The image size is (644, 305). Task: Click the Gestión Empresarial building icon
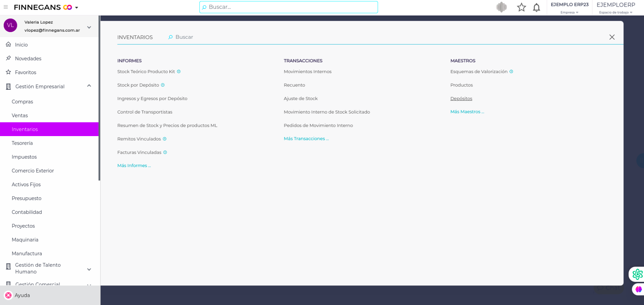click(x=8, y=87)
